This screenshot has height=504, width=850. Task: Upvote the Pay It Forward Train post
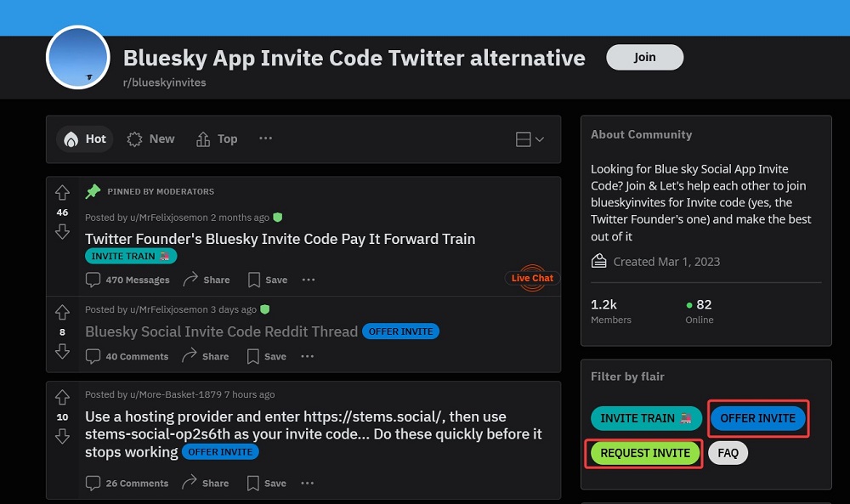point(62,192)
